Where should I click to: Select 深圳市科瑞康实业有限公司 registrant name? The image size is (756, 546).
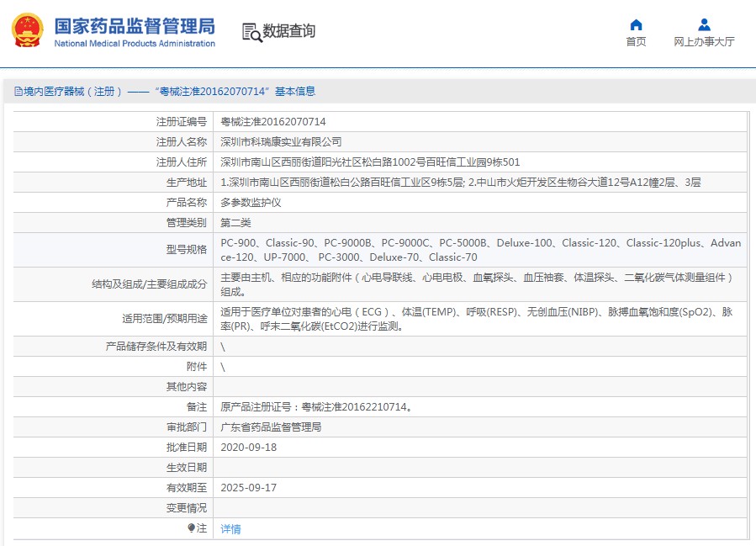(x=281, y=142)
